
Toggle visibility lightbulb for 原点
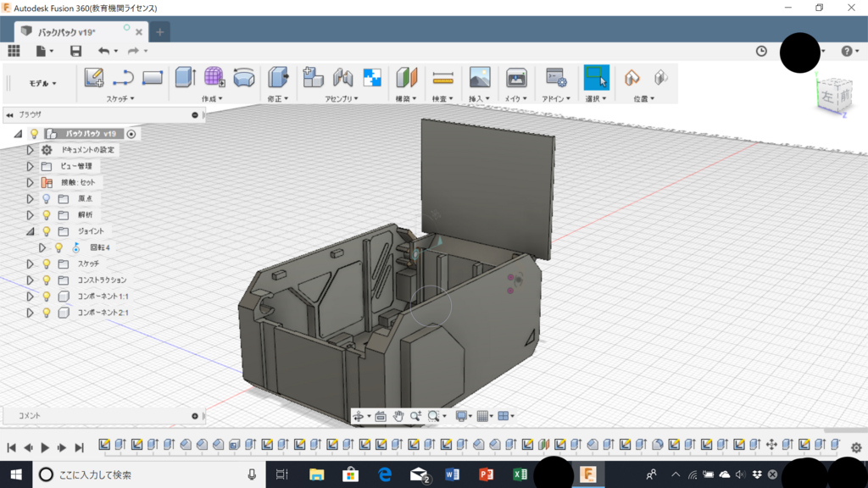[47, 198]
